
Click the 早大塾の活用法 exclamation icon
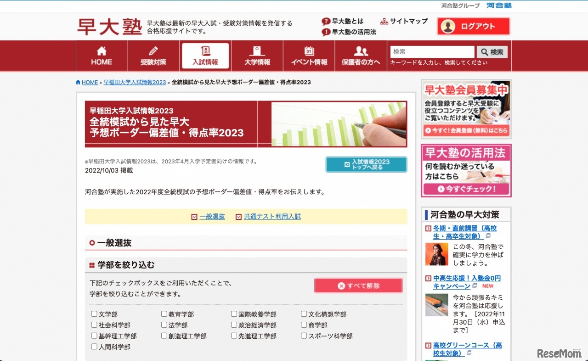tap(326, 32)
